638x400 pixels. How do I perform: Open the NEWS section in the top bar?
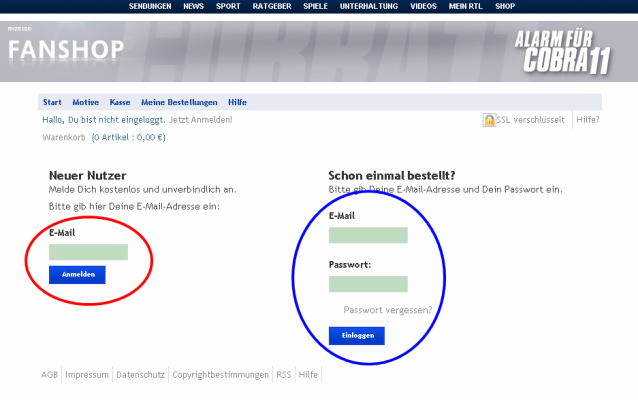click(x=193, y=6)
